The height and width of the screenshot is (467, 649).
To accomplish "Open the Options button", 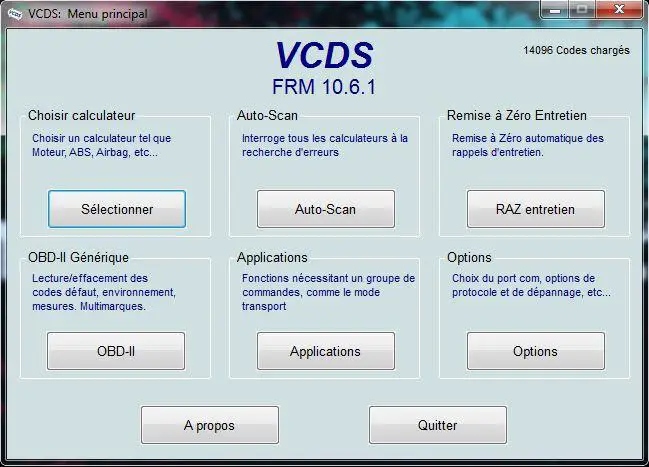I will point(536,351).
